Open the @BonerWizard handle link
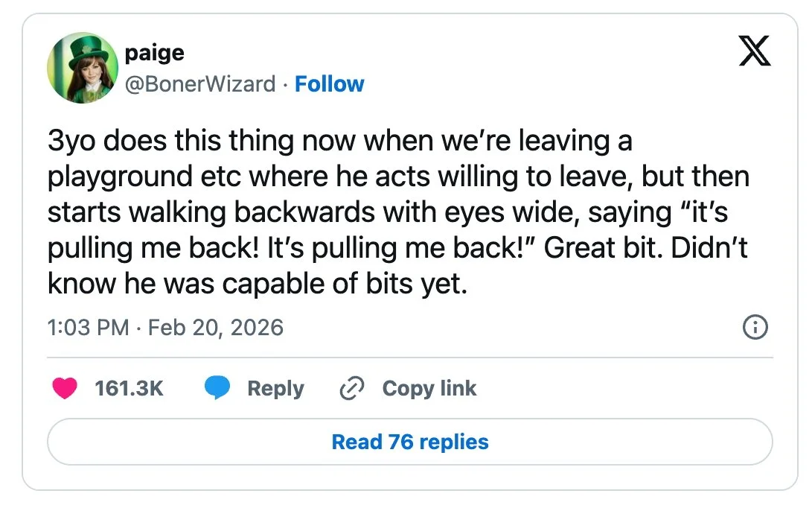 coord(200,83)
